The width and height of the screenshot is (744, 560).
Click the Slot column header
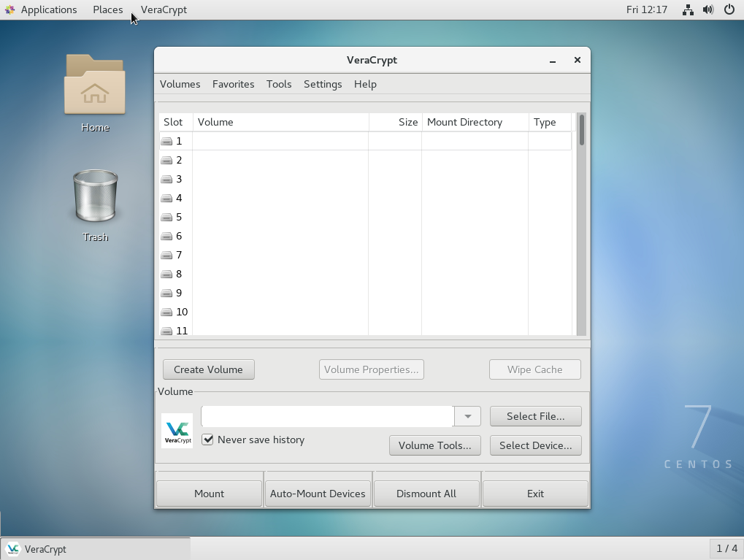click(x=175, y=122)
